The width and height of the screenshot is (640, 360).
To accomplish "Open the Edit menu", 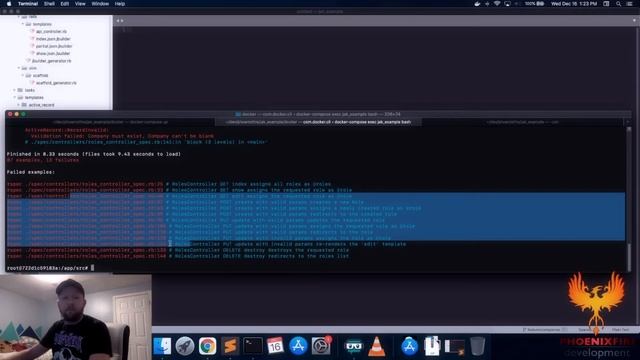I will pos(64,4).
